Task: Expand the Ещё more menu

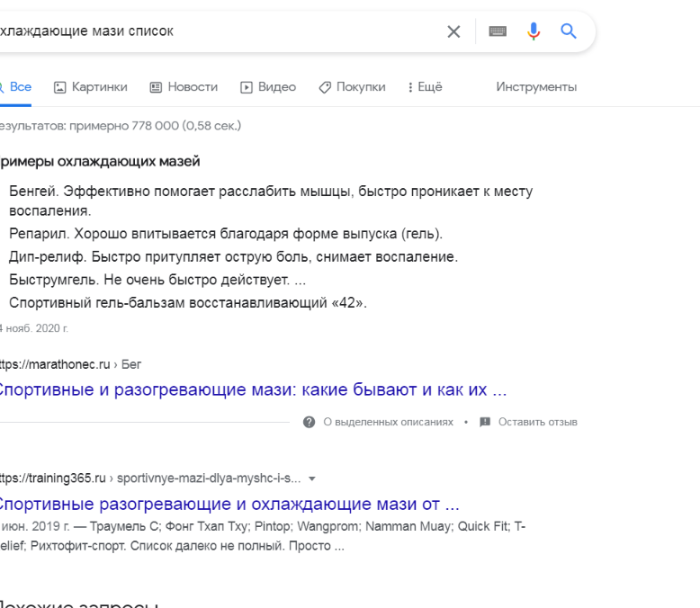Action: [425, 87]
